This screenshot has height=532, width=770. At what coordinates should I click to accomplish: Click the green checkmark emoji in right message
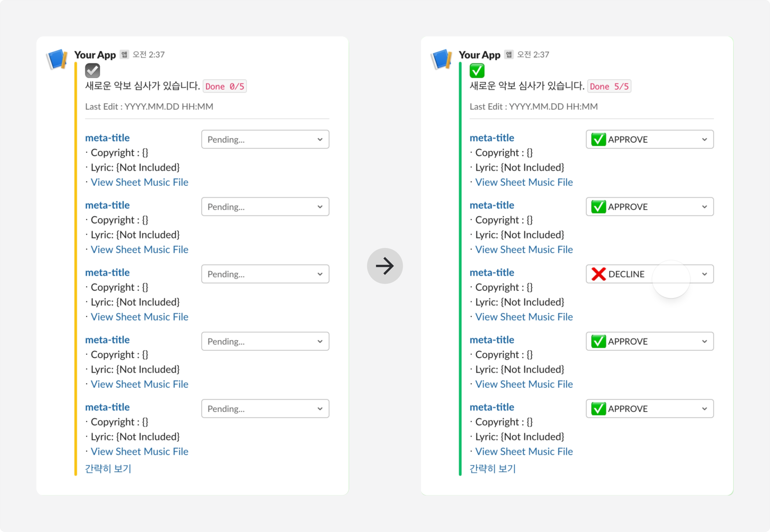click(x=477, y=70)
